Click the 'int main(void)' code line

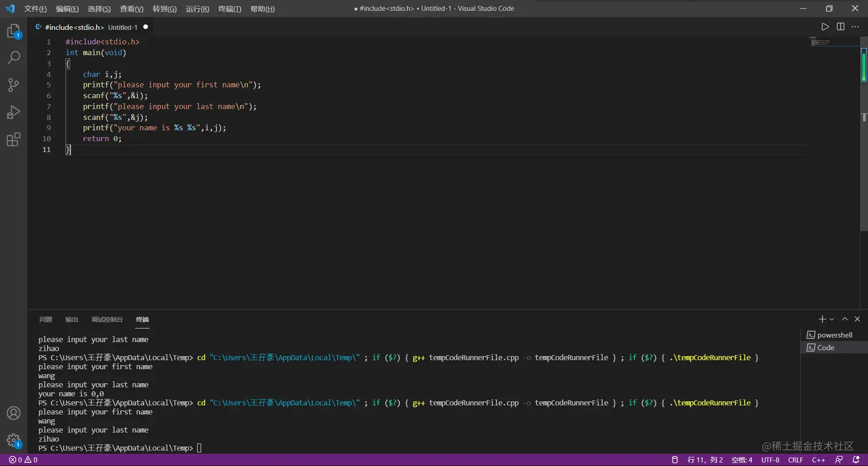pyautogui.click(x=96, y=53)
